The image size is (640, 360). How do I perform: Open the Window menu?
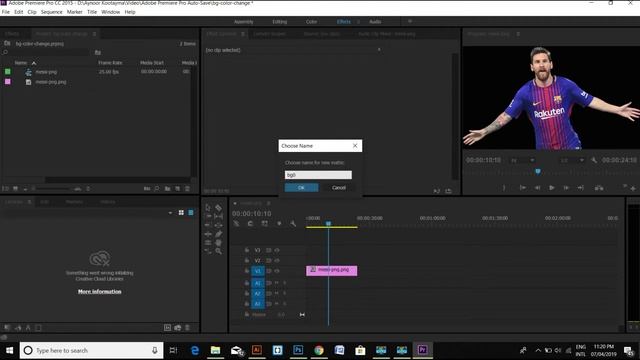[111, 12]
